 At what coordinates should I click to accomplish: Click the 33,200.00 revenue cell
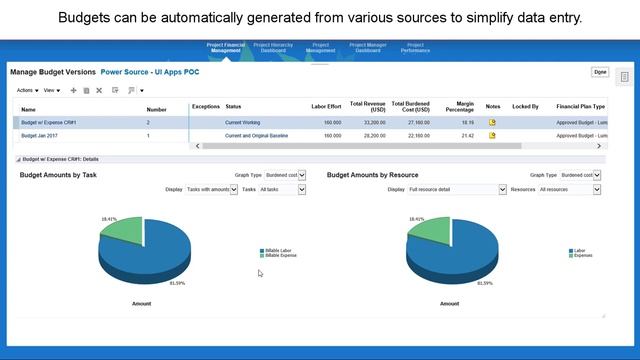click(x=375, y=122)
